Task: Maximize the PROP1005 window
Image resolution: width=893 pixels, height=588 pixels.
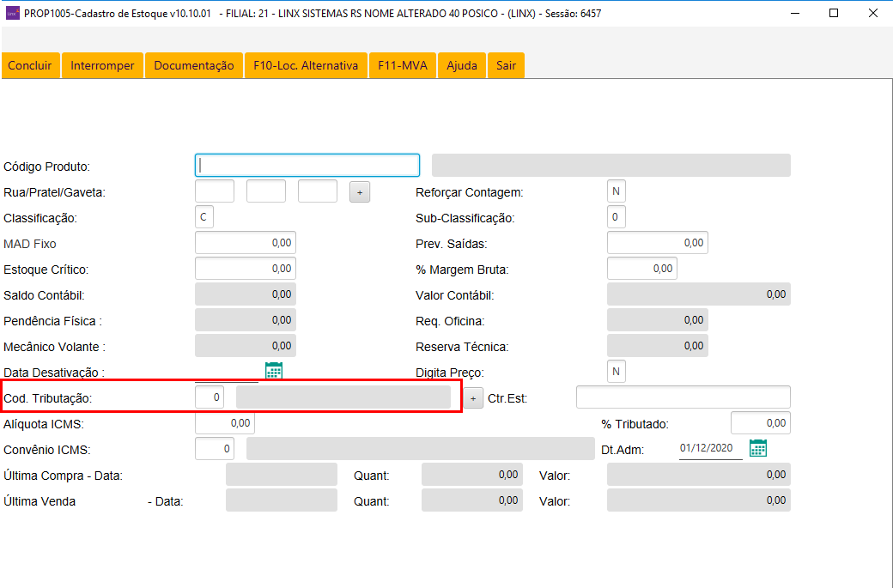Action: point(834,13)
